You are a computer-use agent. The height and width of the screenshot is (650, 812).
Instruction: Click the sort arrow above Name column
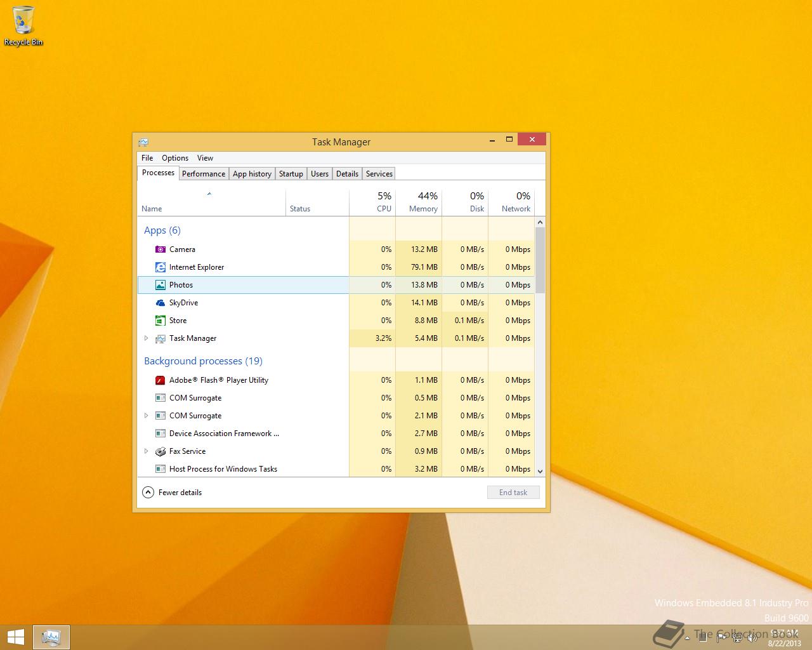tap(209, 194)
